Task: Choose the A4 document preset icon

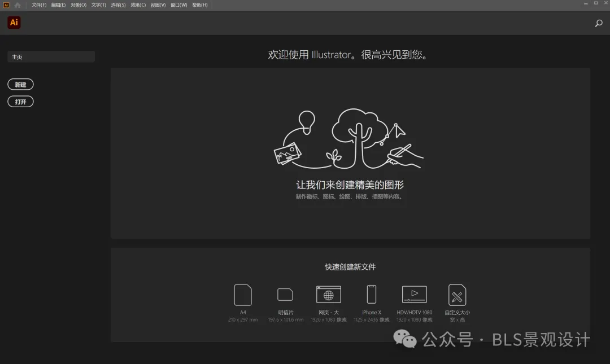Action: tap(243, 295)
